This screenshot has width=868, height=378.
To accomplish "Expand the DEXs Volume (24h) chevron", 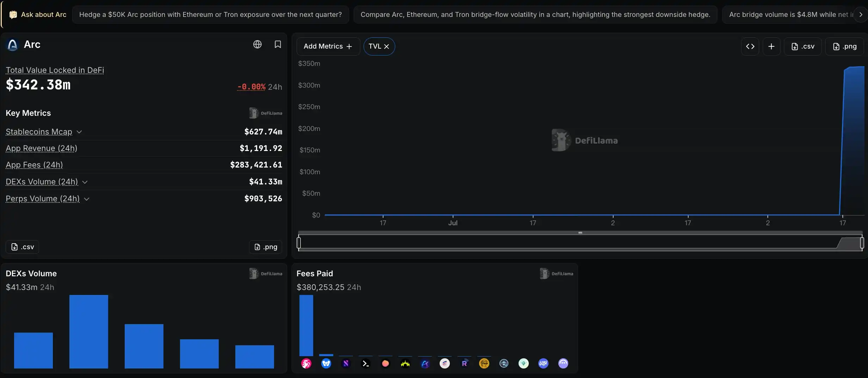I will pos(85,182).
